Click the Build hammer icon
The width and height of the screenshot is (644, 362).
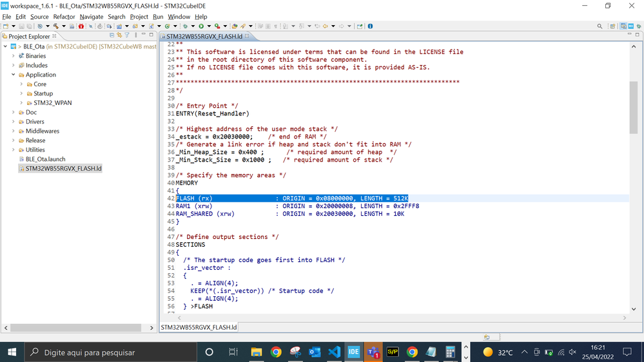[x=56, y=26]
